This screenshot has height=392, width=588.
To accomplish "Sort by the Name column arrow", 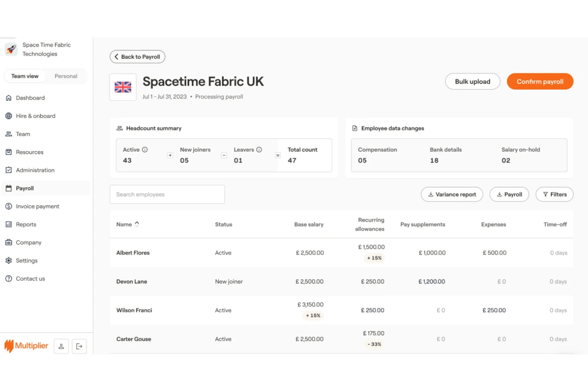I will 137,224.
